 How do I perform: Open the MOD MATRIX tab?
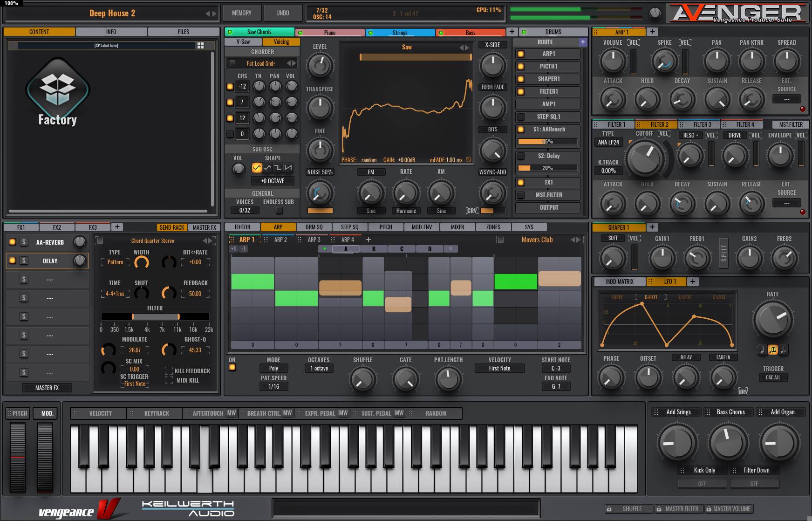coord(619,281)
